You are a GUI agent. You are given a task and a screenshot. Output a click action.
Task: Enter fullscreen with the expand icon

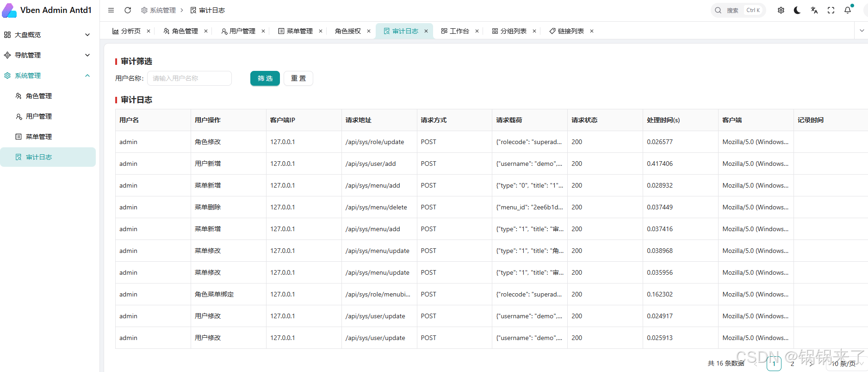[831, 10]
